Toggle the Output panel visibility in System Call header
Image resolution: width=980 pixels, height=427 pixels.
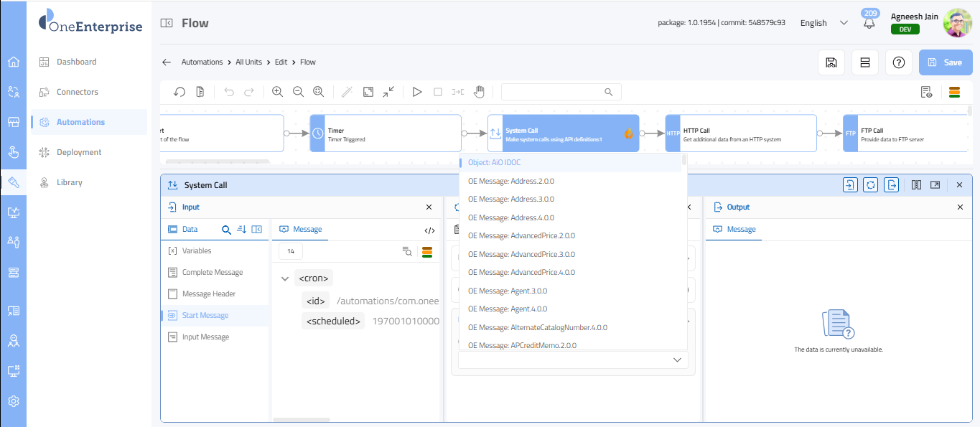pos(891,185)
